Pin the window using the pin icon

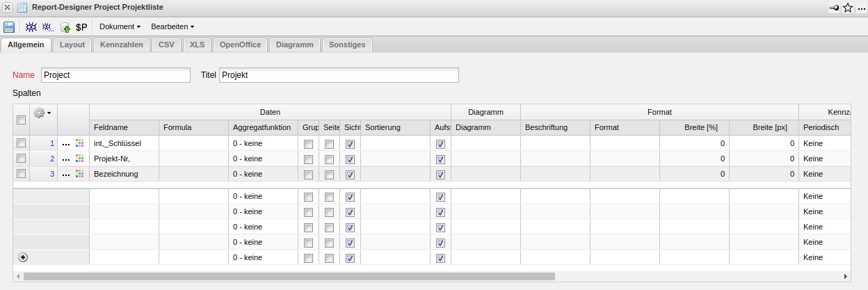click(835, 8)
